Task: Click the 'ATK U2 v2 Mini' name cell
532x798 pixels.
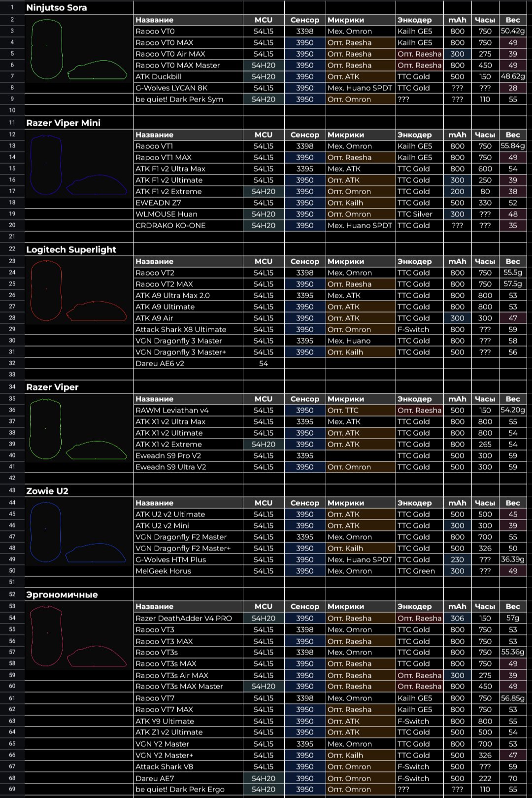Action: [x=189, y=525]
